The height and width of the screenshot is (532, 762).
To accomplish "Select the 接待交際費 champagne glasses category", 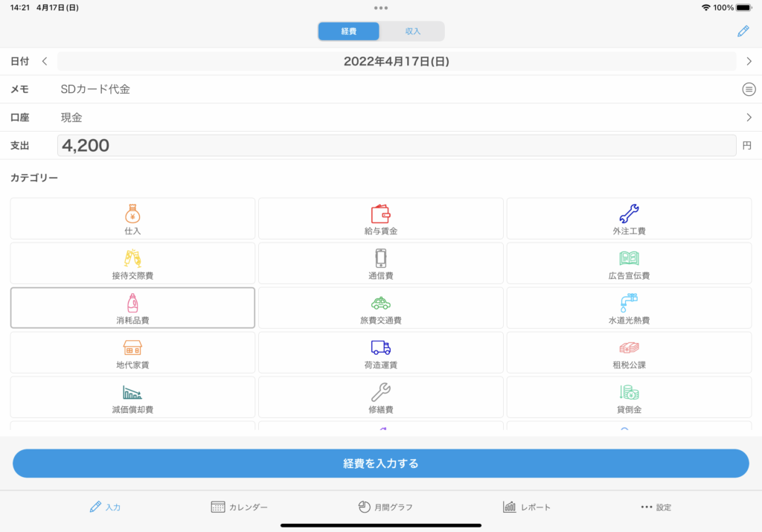I will coord(132,263).
